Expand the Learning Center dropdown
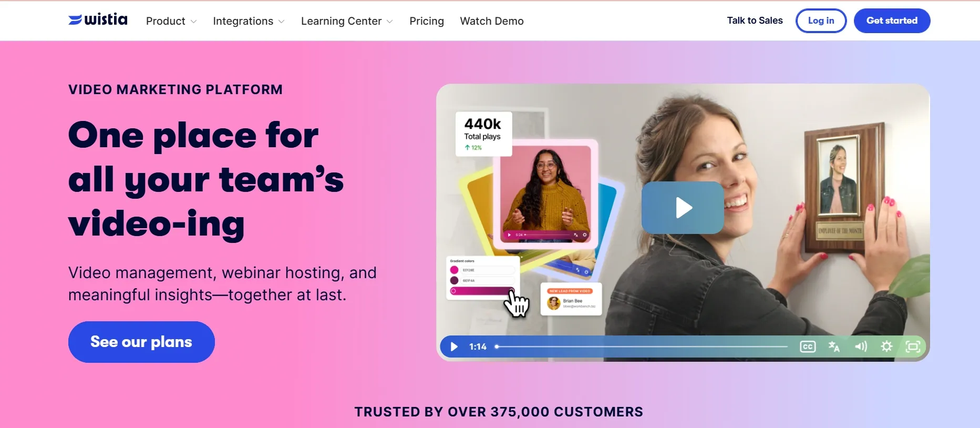The height and width of the screenshot is (428, 980). (x=347, y=21)
